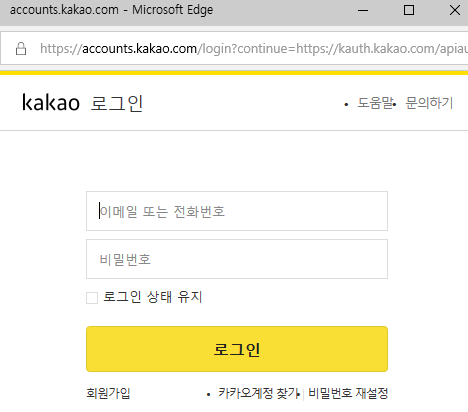Viewport: 468px width, 412px height.
Task: Open the 비밀번호 재설정 link
Action: coord(348,393)
